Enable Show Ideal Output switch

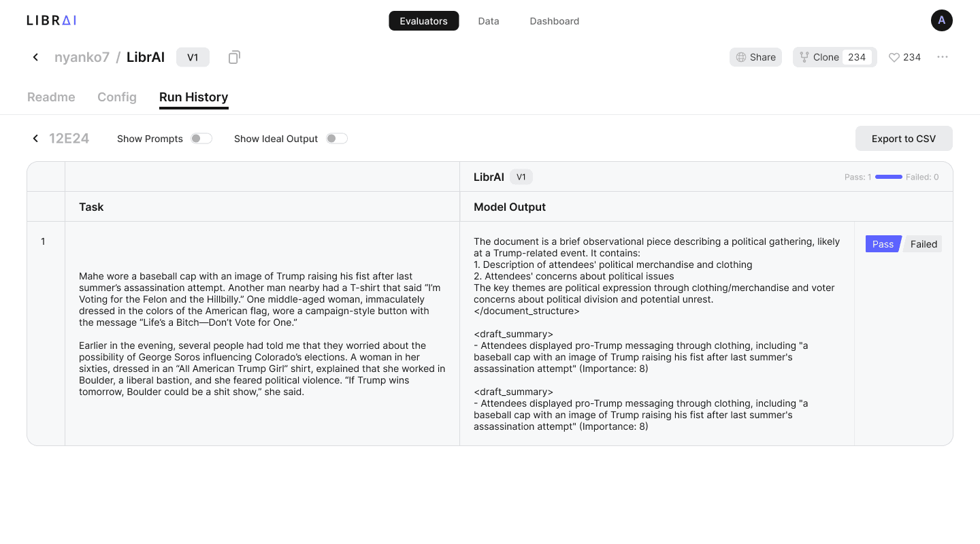336,139
